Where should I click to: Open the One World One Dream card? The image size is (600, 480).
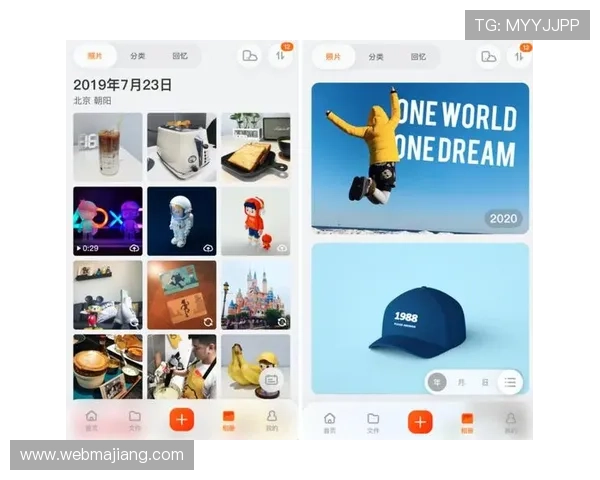click(420, 158)
